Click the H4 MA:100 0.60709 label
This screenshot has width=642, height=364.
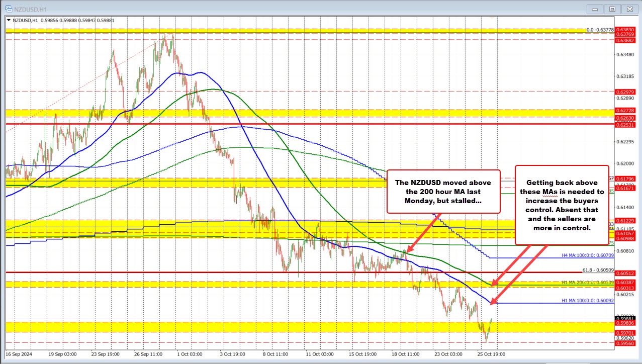588,255
